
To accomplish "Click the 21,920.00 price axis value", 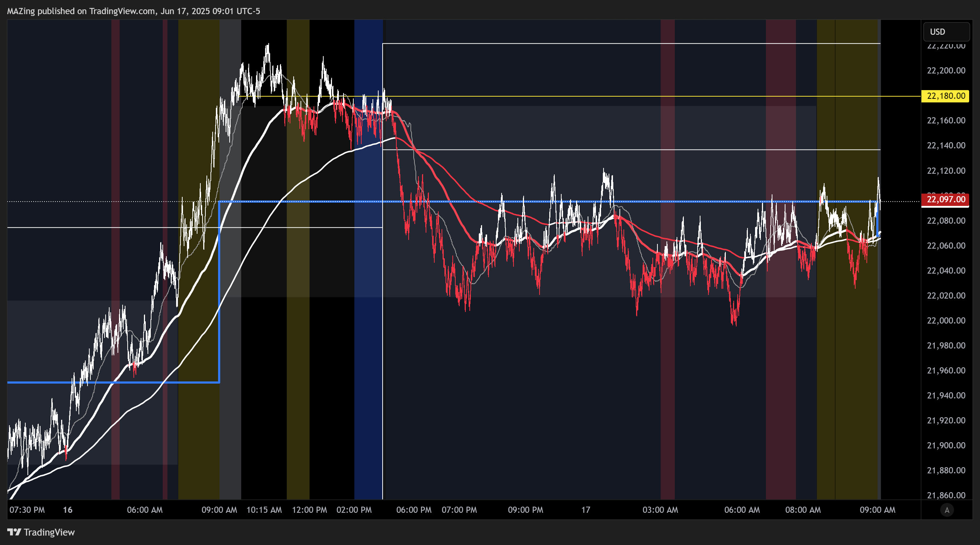I will pyautogui.click(x=946, y=421).
